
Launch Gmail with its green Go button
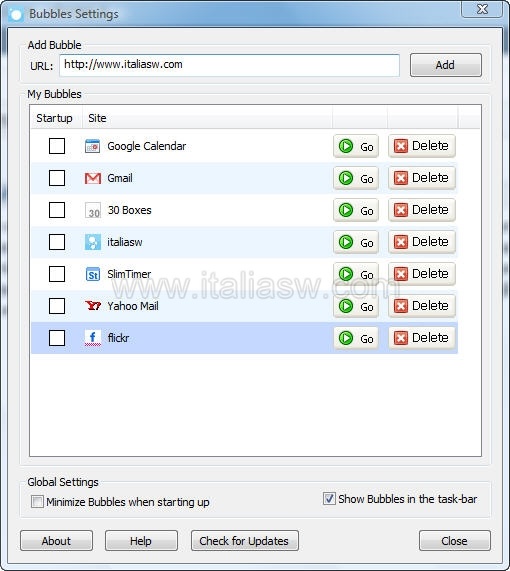click(356, 178)
